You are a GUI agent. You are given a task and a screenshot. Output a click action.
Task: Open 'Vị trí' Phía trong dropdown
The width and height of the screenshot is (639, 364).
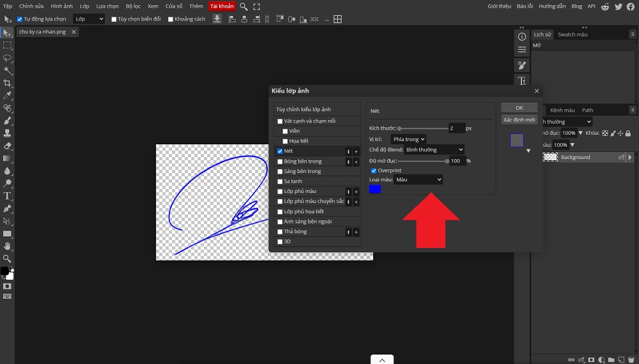click(408, 139)
